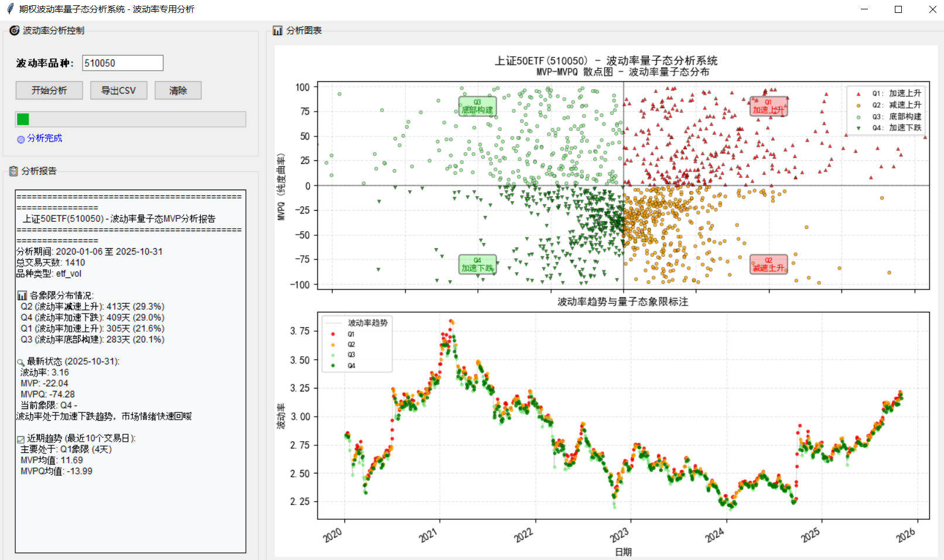Click the 2023 tick label on the date axis
Viewport: 944px width, 560px height.
[x=619, y=535]
